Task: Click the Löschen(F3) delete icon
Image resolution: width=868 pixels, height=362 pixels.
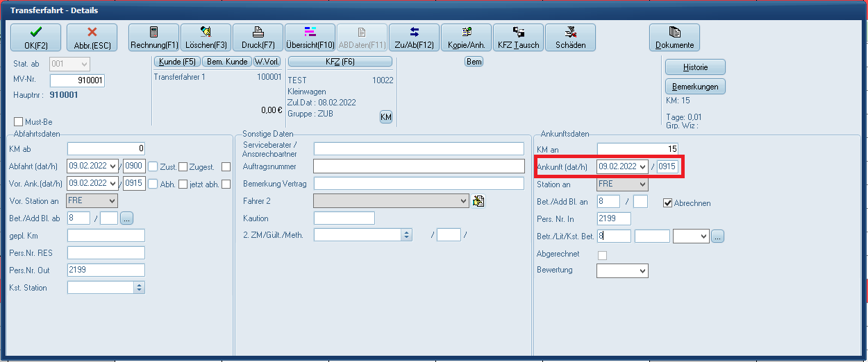Action: [206, 37]
